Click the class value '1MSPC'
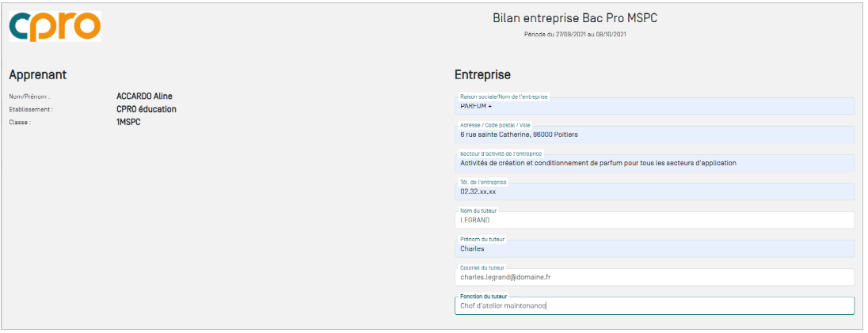This screenshot has width=868, height=333. tap(128, 122)
